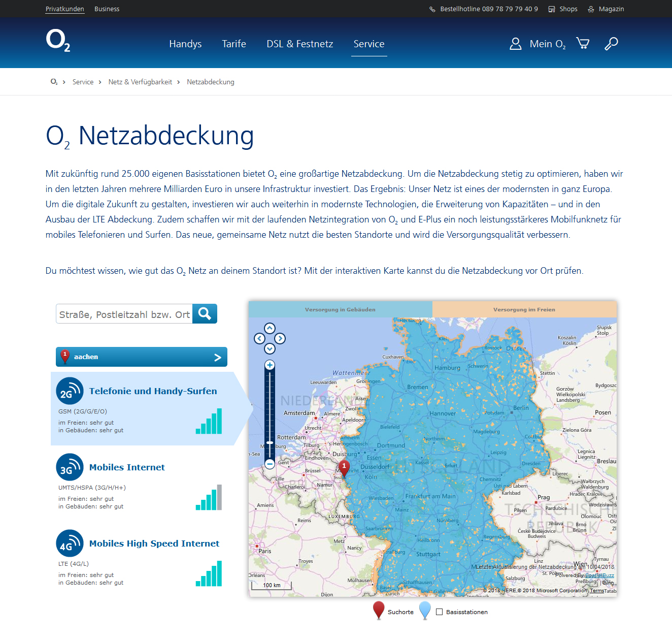Select the 3G network icon

(x=70, y=467)
